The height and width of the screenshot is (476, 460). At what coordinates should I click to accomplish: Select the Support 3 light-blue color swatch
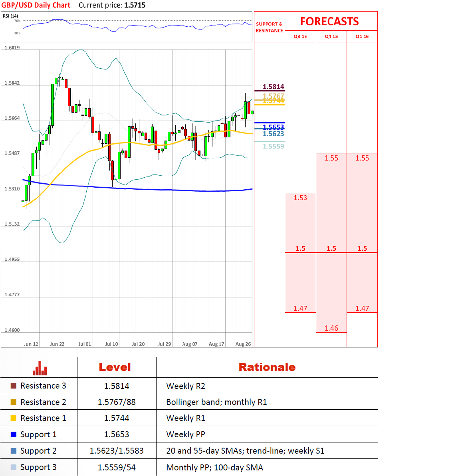pyautogui.click(x=13, y=467)
